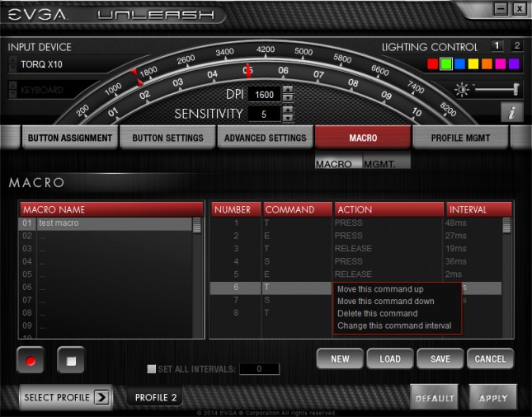This screenshot has height=417, width=532.
Task: Increase Sensitivity with the up arrow
Action: point(288,110)
